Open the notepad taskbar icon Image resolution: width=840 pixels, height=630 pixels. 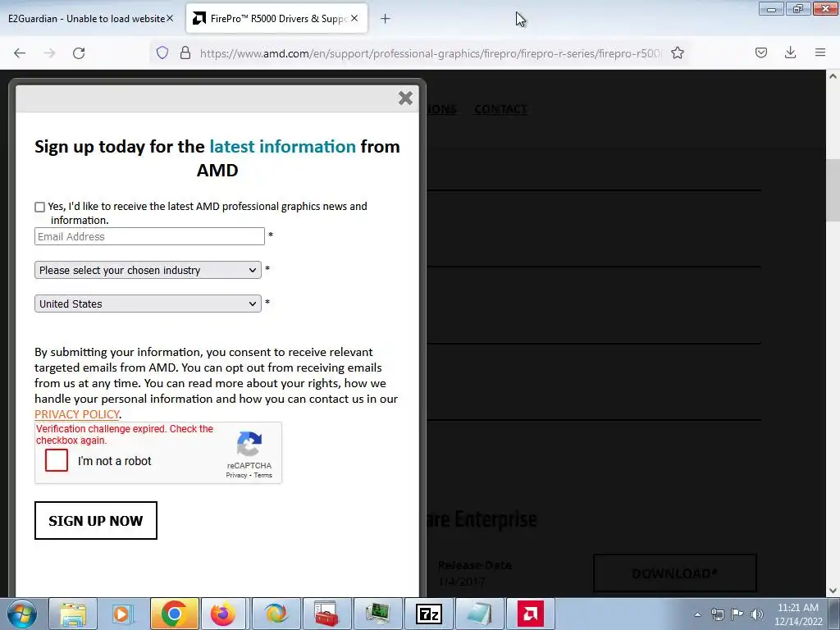(x=479, y=614)
